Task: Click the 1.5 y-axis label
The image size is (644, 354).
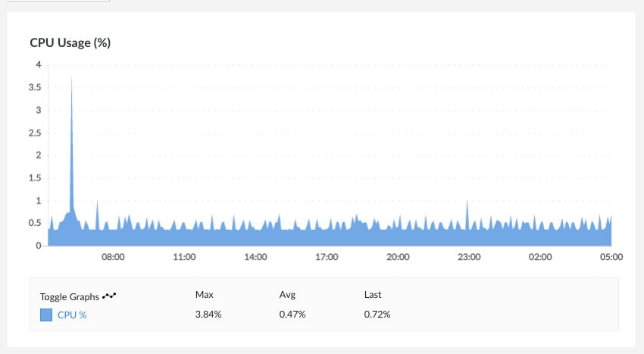Action: coord(35,178)
